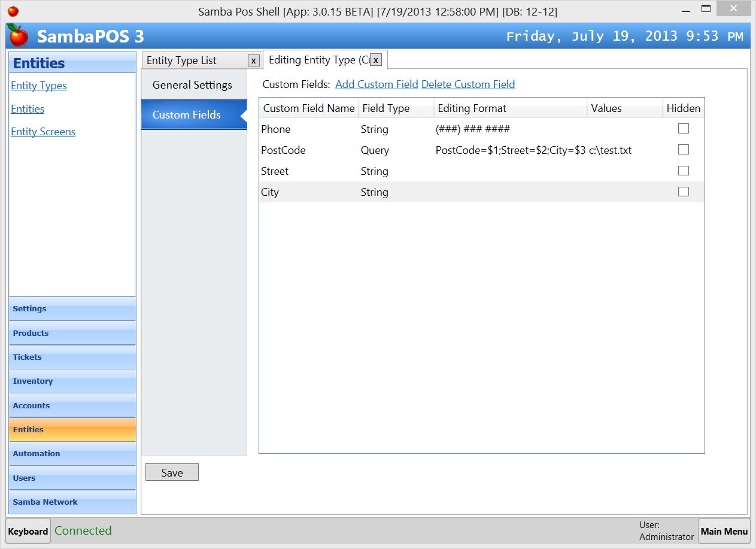Enable Hidden for the City field

click(683, 191)
